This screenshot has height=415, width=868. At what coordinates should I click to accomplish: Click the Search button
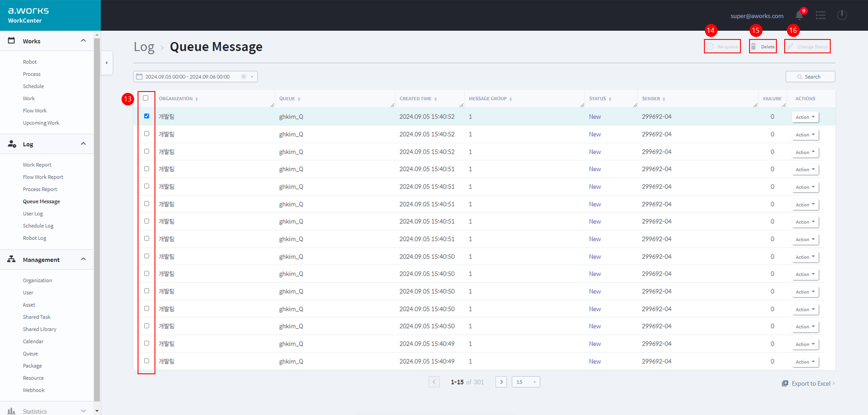(810, 77)
